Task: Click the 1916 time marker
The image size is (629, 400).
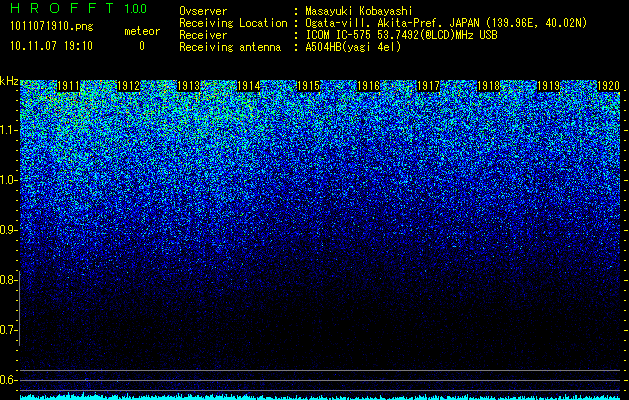Action: point(369,86)
